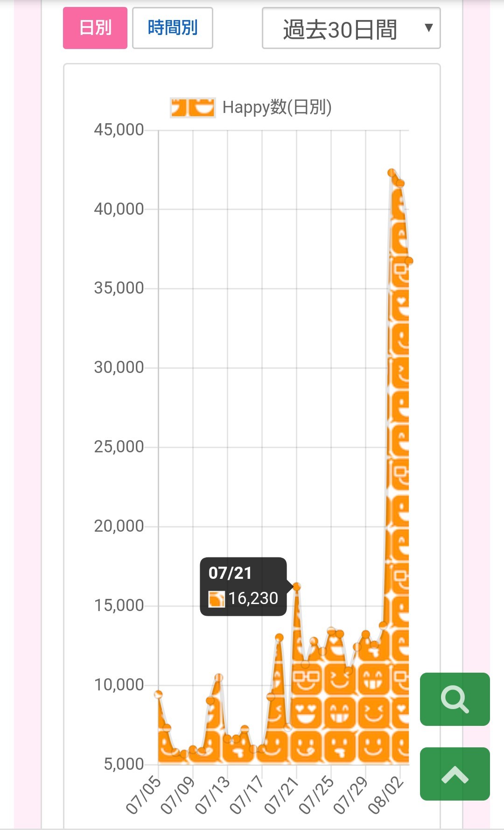
Task: Click the green search magnifier button
Action: [x=455, y=699]
